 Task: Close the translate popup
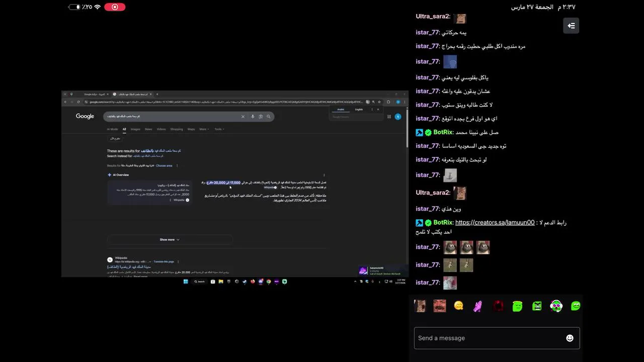378,109
